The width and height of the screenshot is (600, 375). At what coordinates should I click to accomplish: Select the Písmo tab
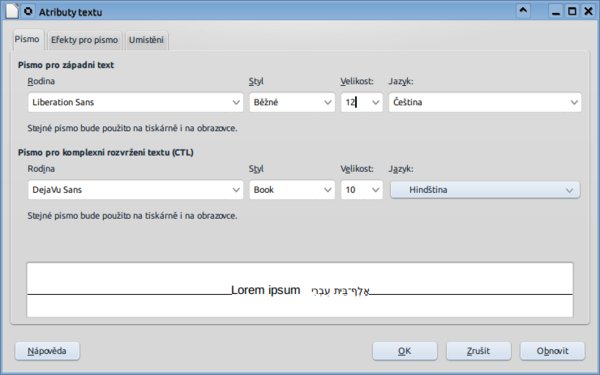[x=27, y=39]
